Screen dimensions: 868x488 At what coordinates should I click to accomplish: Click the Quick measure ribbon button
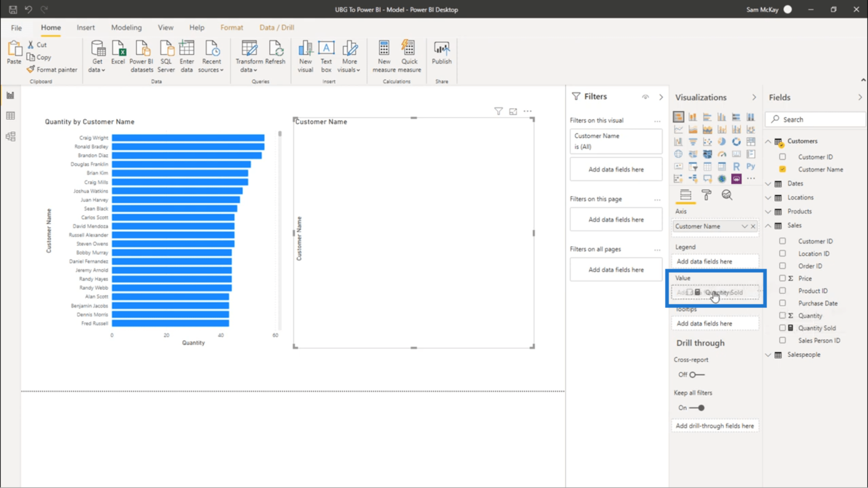[x=409, y=56]
